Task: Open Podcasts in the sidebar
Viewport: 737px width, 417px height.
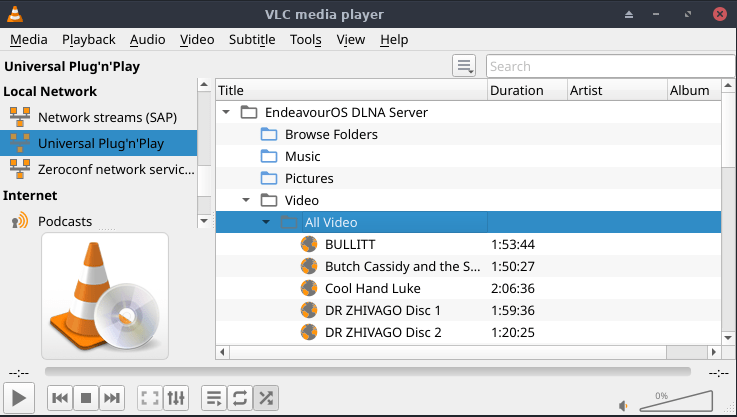Action: pos(99,221)
